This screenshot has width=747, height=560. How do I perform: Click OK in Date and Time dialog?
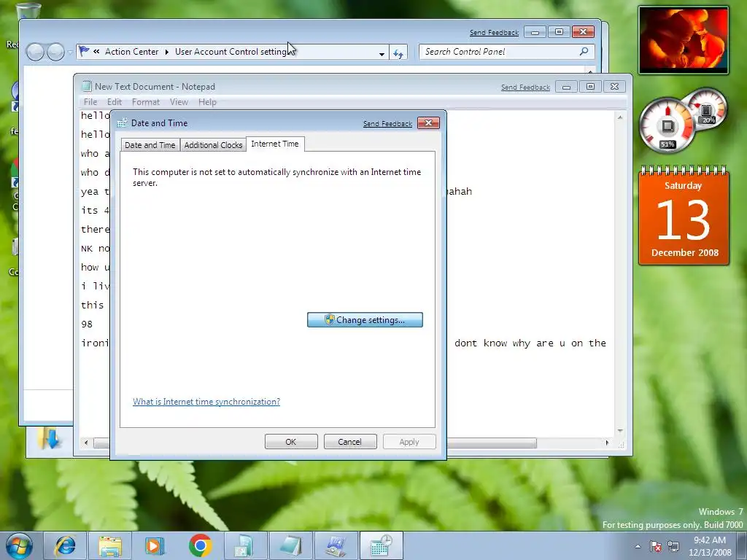click(x=291, y=442)
